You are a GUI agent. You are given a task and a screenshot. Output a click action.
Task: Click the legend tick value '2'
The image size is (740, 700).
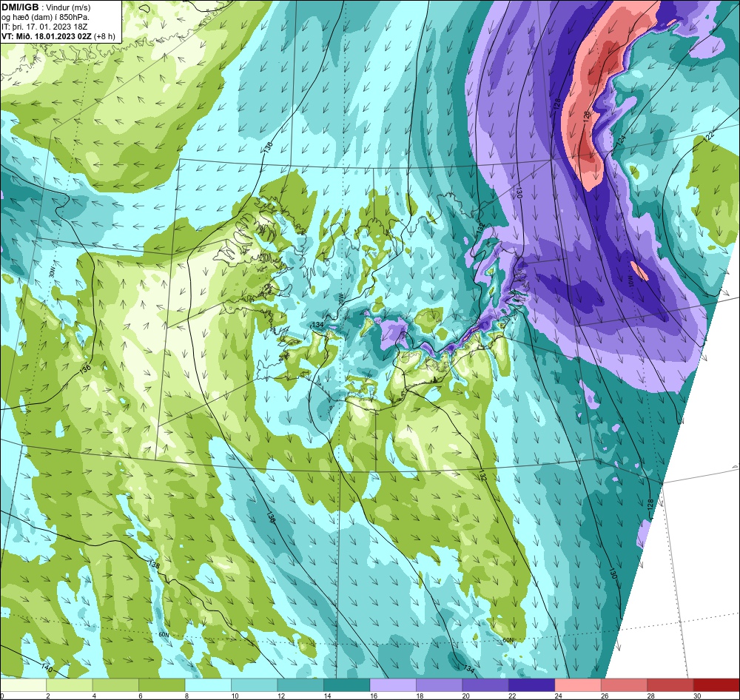[x=47, y=696]
